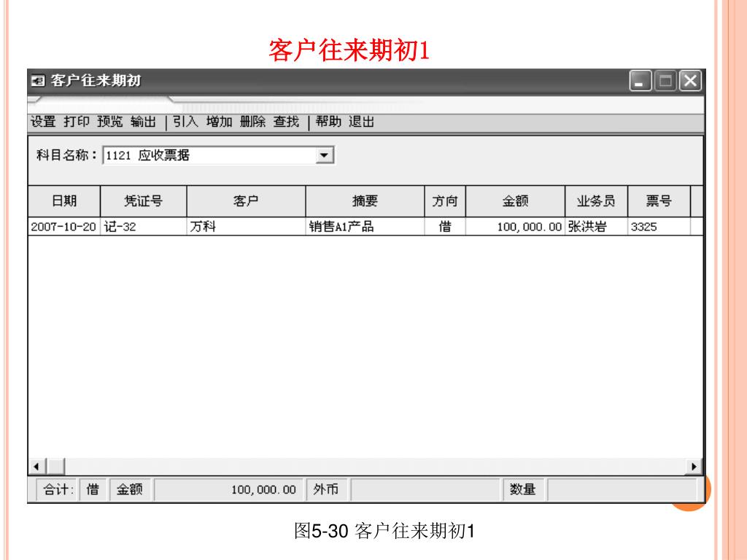This screenshot has width=747, height=560.
Task: Click 查找 to search records
Action: [x=286, y=122]
